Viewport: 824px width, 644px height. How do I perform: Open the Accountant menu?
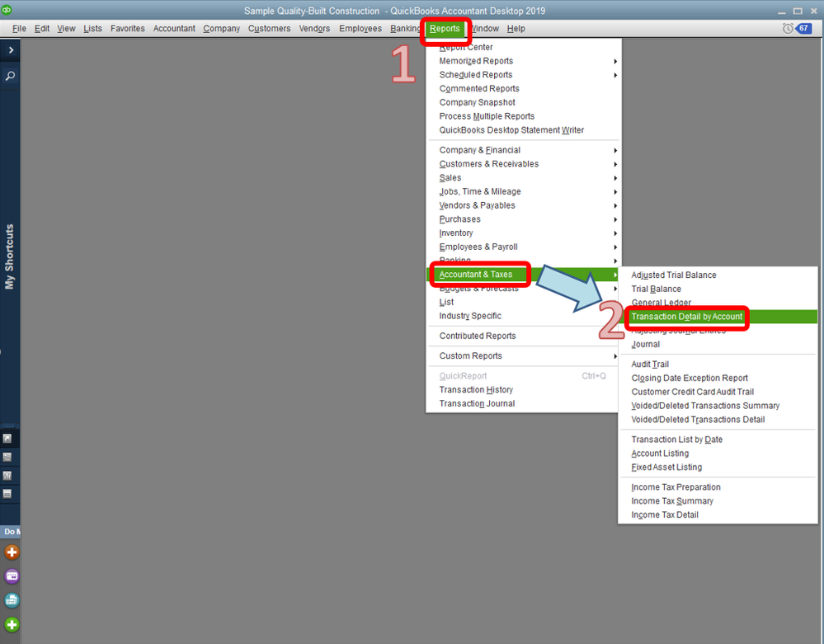pyautogui.click(x=174, y=28)
